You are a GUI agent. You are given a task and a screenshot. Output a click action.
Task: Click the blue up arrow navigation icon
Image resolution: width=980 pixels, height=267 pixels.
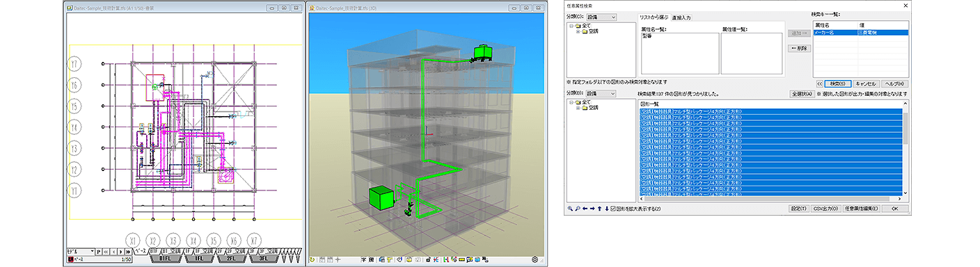(x=599, y=209)
